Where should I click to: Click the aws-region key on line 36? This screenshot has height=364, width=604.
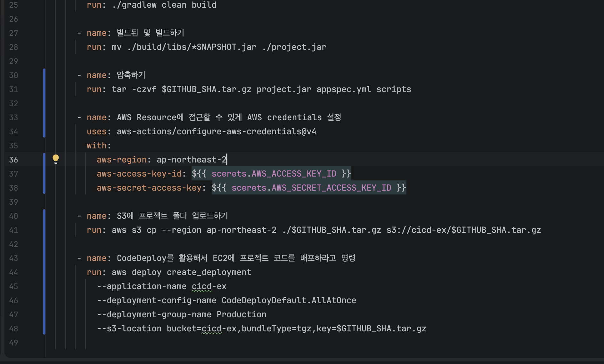click(x=122, y=160)
